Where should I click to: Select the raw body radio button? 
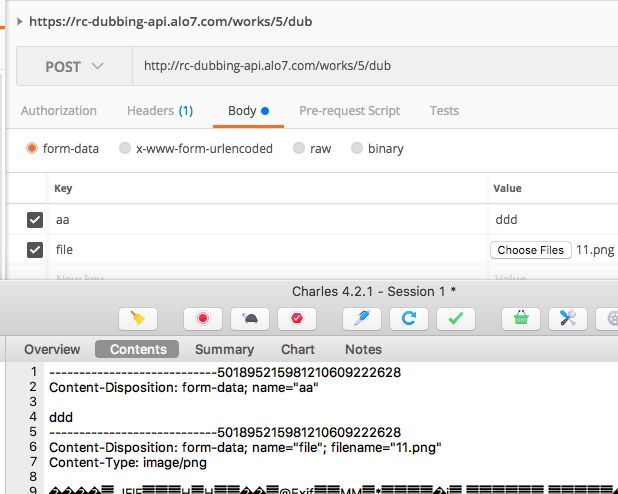pos(299,149)
